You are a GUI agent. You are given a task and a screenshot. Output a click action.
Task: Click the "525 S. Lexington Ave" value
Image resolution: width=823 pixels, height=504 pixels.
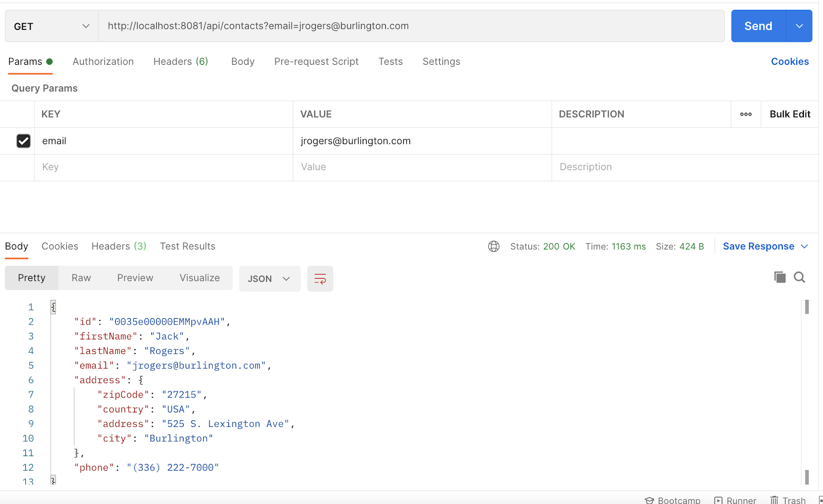[x=225, y=424]
